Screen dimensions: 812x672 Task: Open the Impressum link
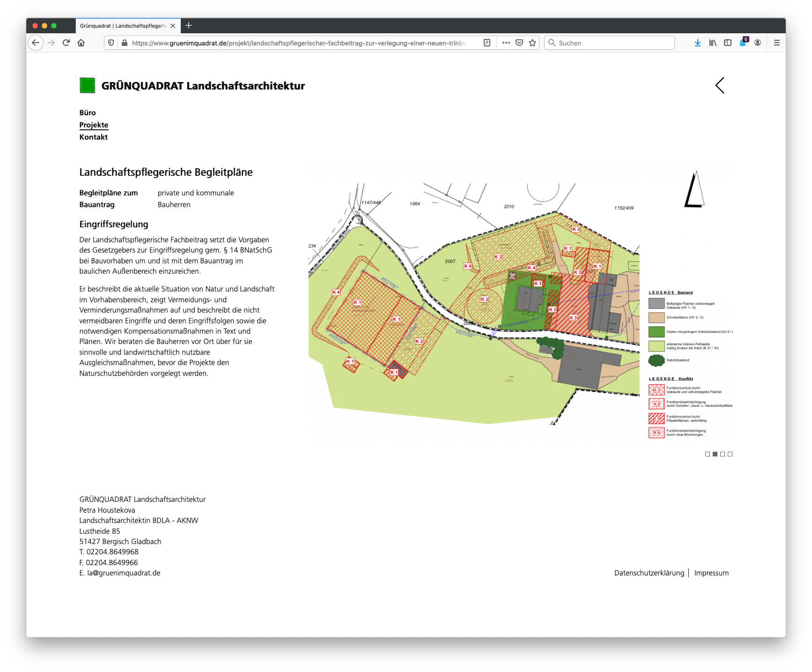(711, 573)
